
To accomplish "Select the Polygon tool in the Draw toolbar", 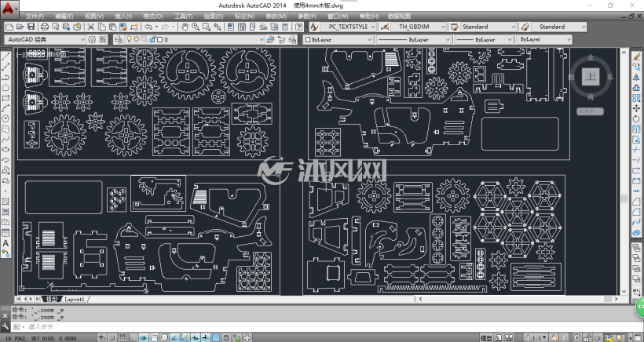I will click(5, 87).
